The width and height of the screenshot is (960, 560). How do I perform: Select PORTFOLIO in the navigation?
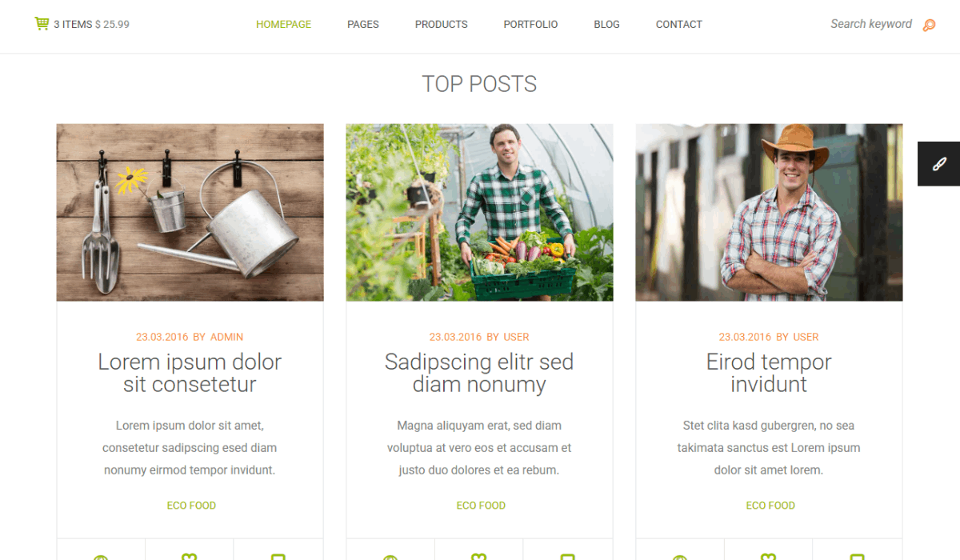coord(530,25)
